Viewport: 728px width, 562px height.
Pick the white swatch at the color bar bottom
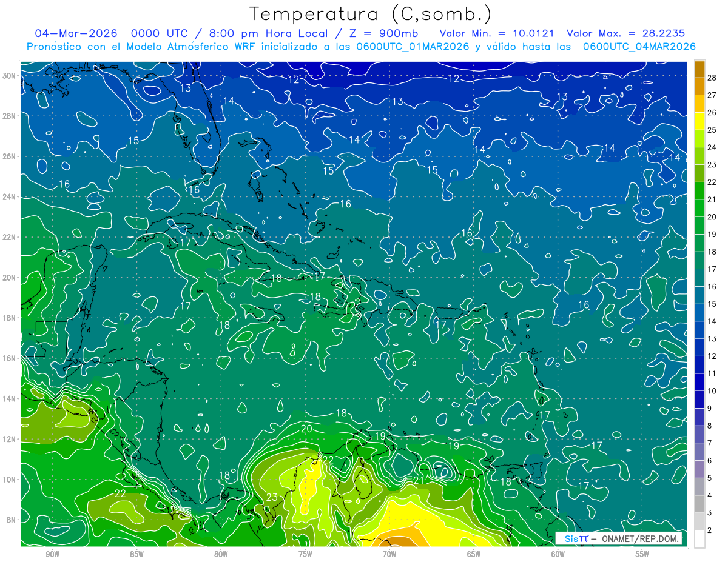click(699, 539)
